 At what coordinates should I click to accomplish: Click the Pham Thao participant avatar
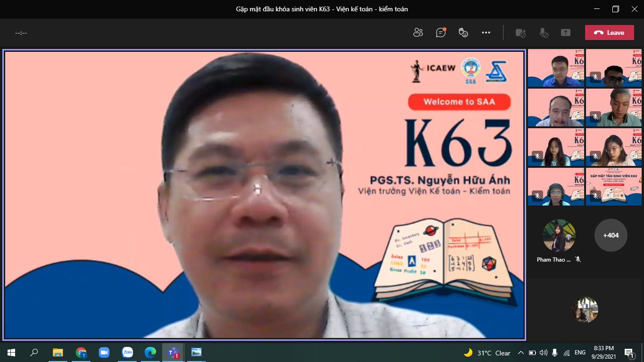(559, 235)
